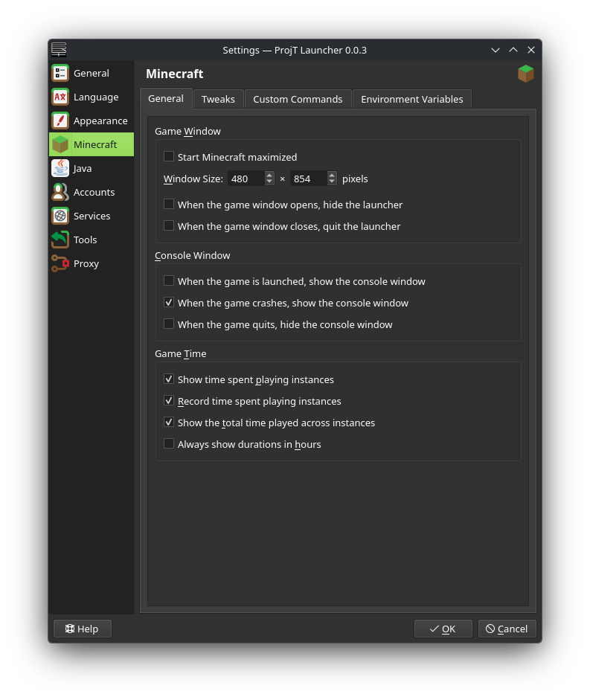
Task: Open the Appearance paintbrush icon
Action: tap(60, 121)
